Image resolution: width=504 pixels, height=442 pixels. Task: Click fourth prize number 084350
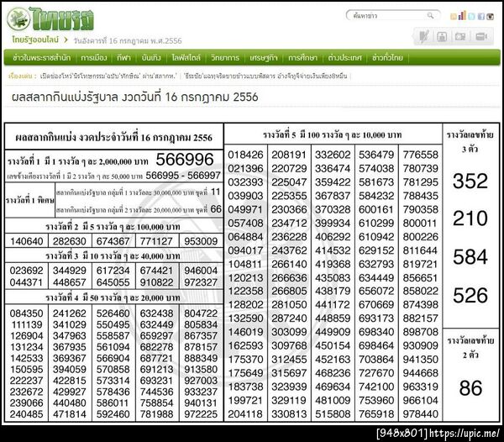26,313
